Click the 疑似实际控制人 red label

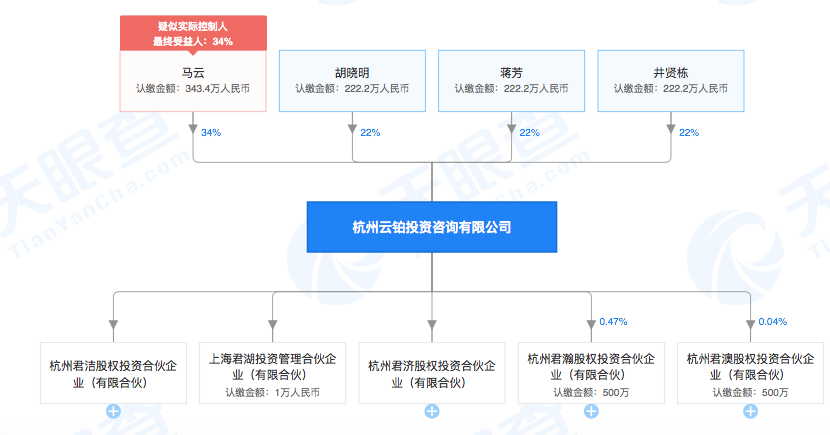click(193, 26)
